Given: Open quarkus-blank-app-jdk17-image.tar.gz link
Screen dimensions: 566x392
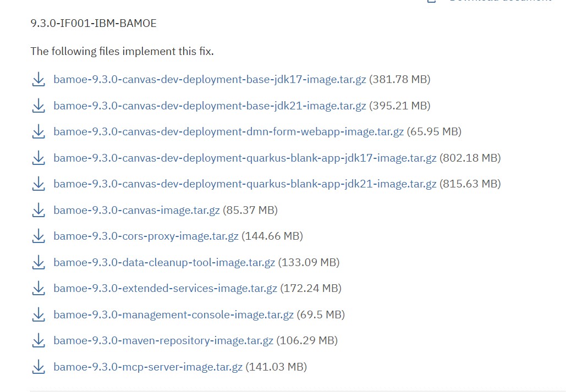Looking at the screenshot, I should click(245, 158).
